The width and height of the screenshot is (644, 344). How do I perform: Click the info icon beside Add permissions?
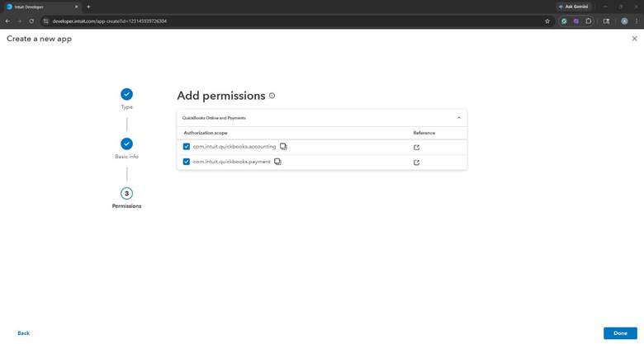pos(272,96)
